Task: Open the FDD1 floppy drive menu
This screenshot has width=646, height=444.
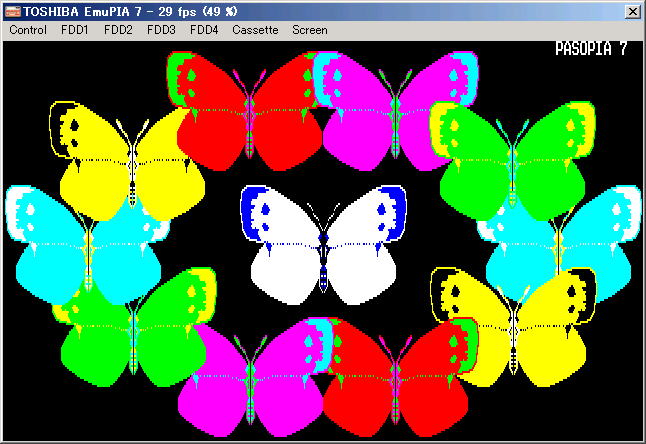Action: point(75,30)
